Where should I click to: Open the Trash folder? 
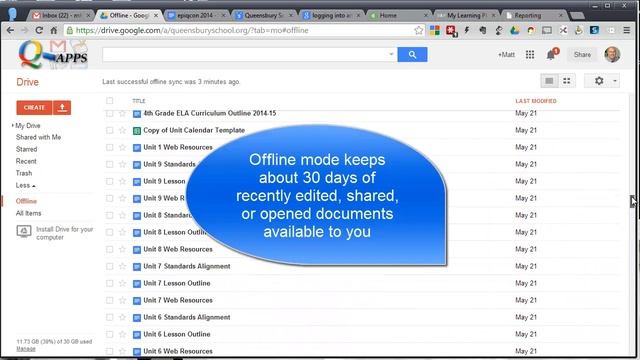pos(24,173)
